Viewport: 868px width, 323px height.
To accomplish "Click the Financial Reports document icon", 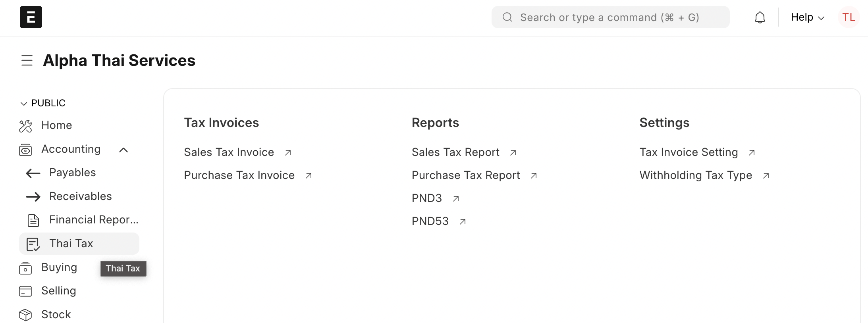I will [x=33, y=220].
